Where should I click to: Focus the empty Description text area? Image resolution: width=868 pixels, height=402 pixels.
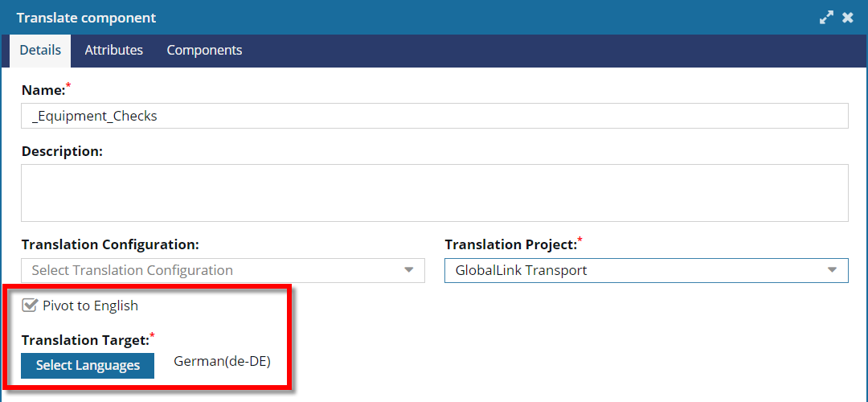click(435, 193)
